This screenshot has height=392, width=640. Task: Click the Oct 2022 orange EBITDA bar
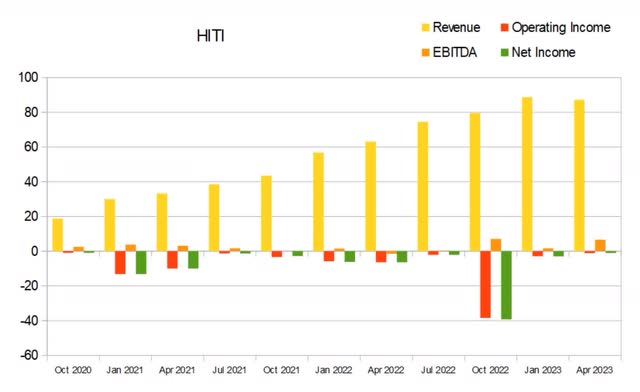pos(496,245)
